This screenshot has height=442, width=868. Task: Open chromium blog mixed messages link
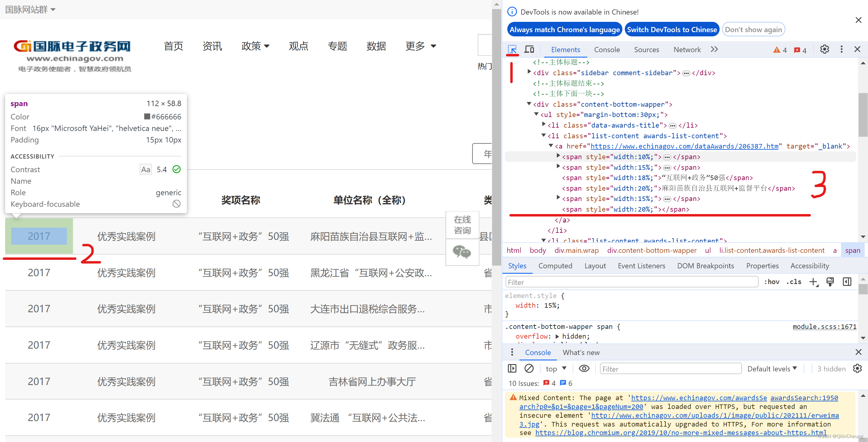pyautogui.click(x=681, y=433)
